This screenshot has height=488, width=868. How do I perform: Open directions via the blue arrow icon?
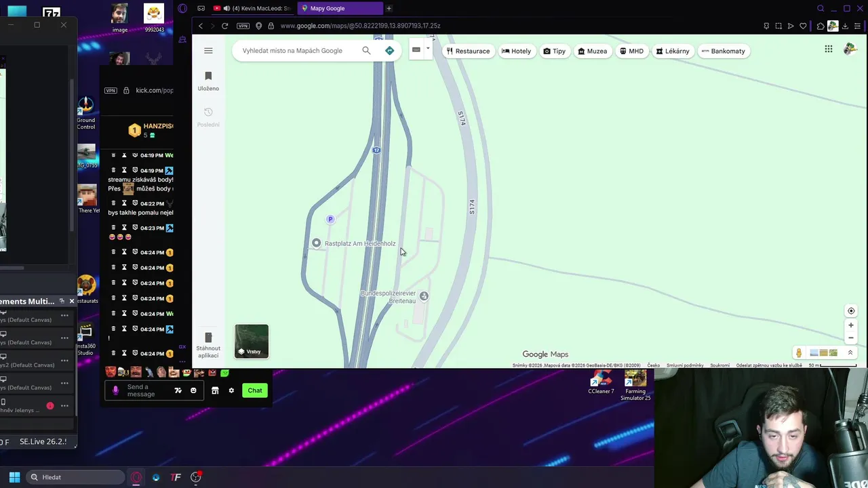[389, 51]
